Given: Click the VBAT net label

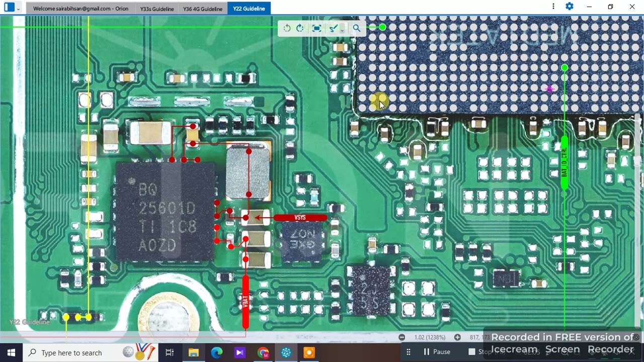Looking at the screenshot, I should pyautogui.click(x=246, y=302).
